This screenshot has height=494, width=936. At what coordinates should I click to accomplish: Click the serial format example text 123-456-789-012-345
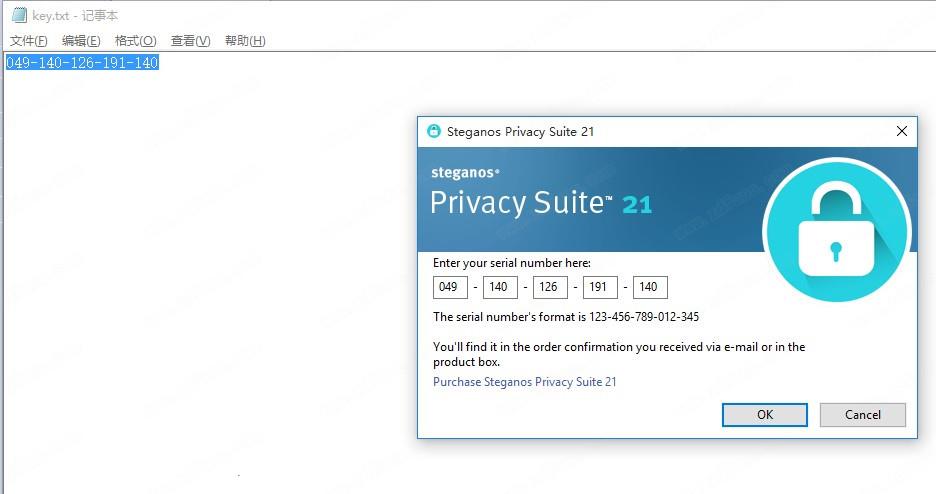pyautogui.click(x=644, y=317)
